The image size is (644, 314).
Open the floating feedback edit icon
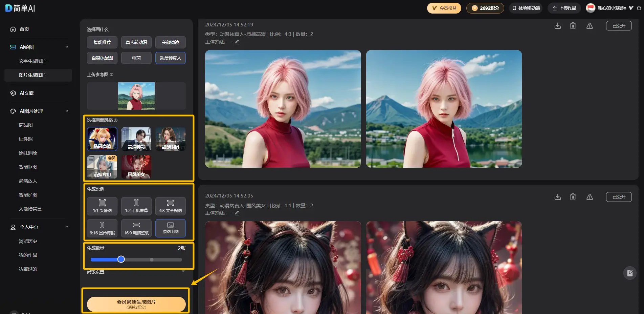(x=630, y=273)
